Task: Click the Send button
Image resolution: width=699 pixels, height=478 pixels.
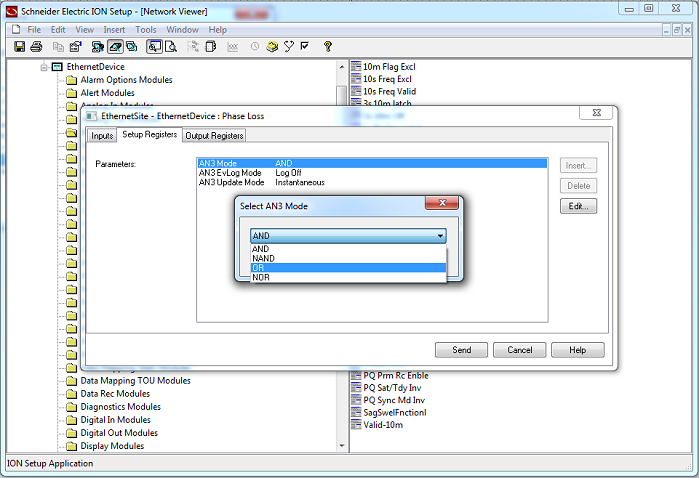Action: 461,350
